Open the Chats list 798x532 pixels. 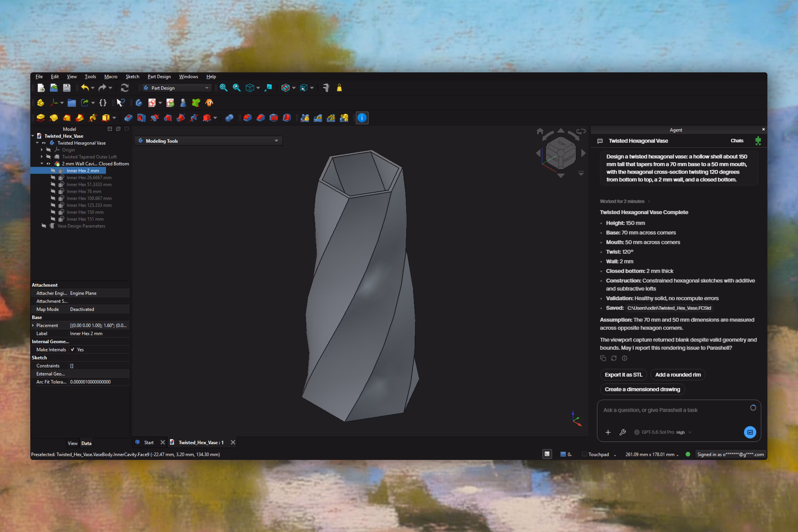tap(737, 141)
